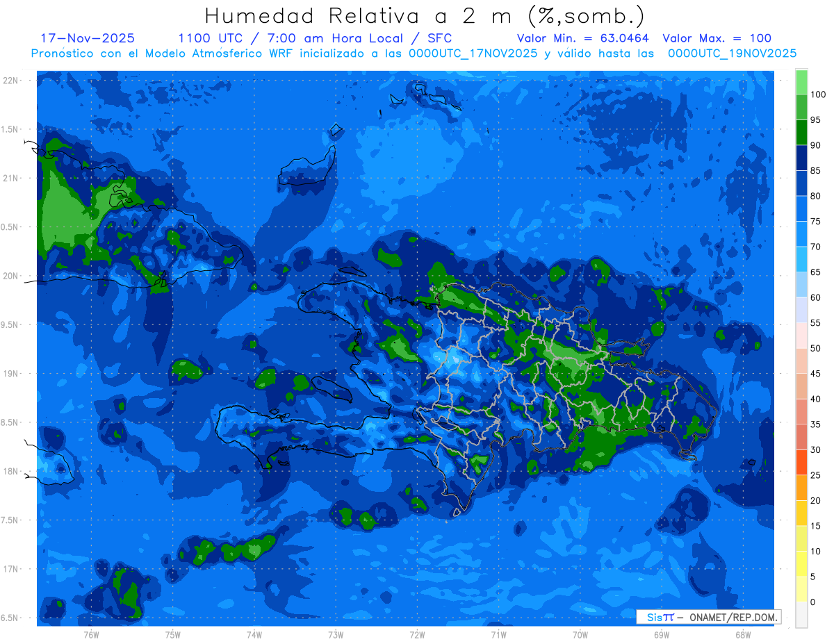The image size is (834, 644).
Task: Click the '1100 UTC / 7:00 am Hora Local' text
Action: click(292, 38)
